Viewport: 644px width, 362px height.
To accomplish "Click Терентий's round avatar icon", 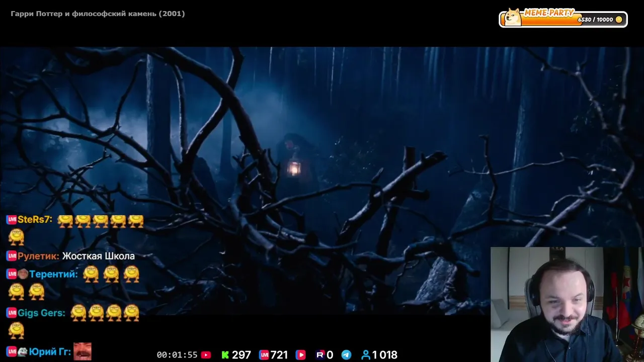I will [x=23, y=274].
